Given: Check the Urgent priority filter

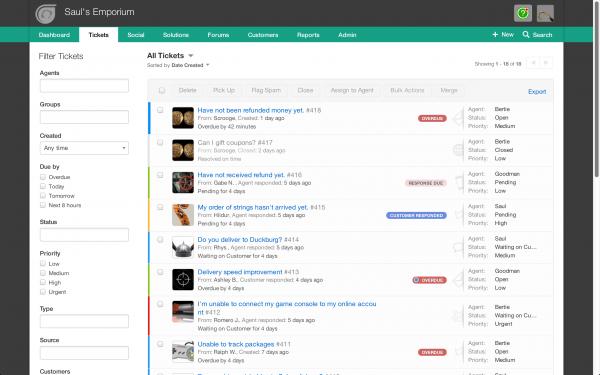Looking at the screenshot, I should [43, 292].
